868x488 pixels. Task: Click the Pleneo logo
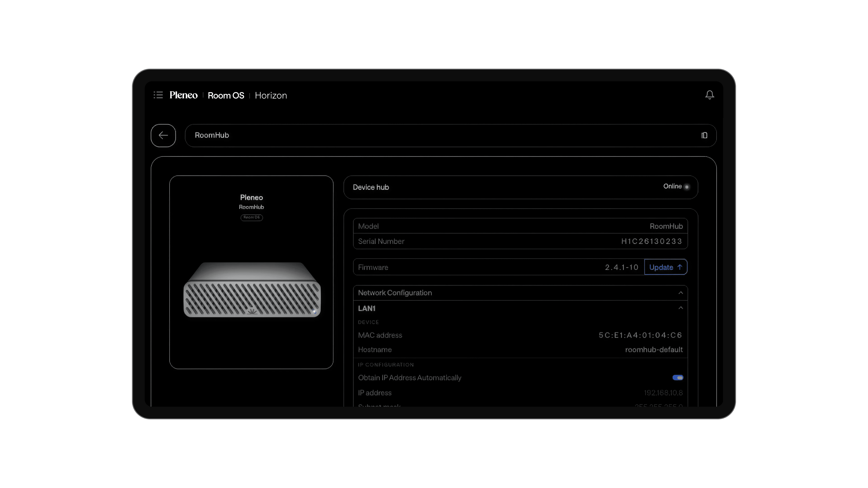coord(184,95)
